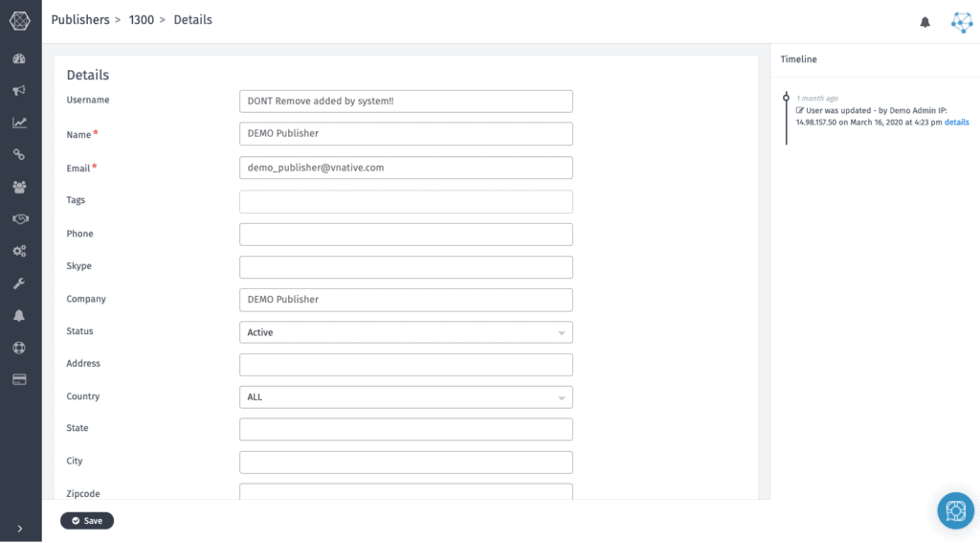Click the chain link icon in sidebar

19,154
